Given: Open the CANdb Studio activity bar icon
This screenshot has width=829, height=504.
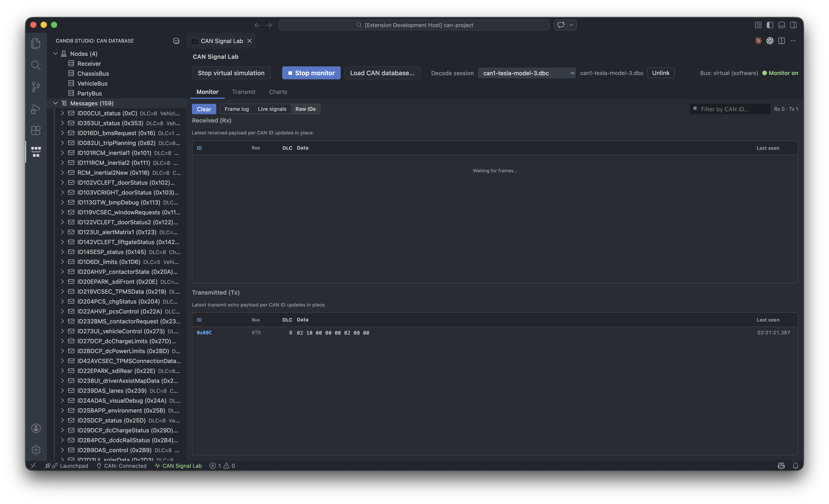Looking at the screenshot, I should [x=36, y=151].
